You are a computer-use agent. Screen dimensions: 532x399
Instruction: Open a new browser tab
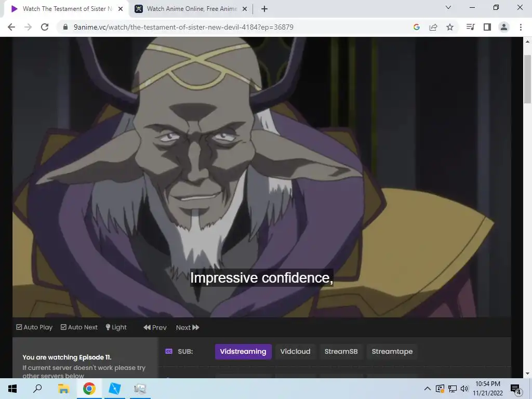tap(264, 9)
